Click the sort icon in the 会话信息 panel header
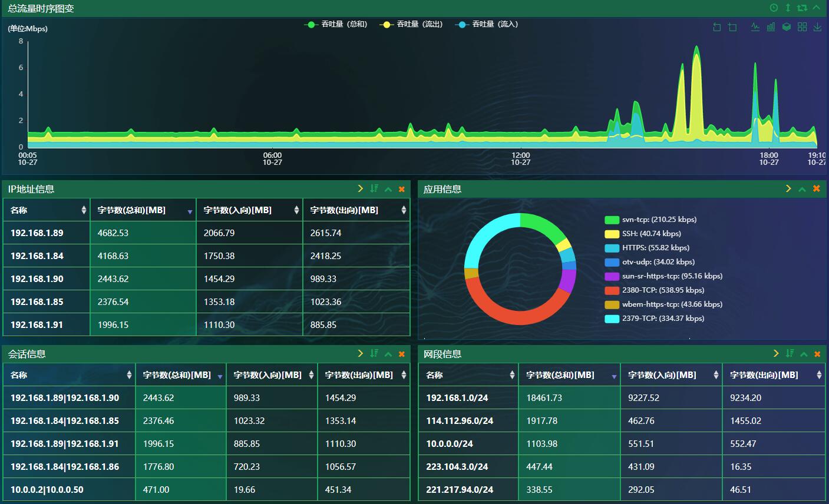The image size is (829, 504). pyautogui.click(x=374, y=353)
